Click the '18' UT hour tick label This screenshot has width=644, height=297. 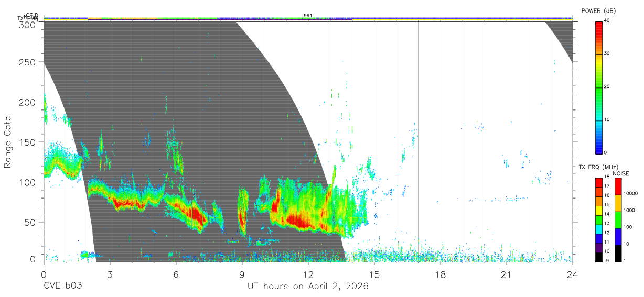coord(441,274)
